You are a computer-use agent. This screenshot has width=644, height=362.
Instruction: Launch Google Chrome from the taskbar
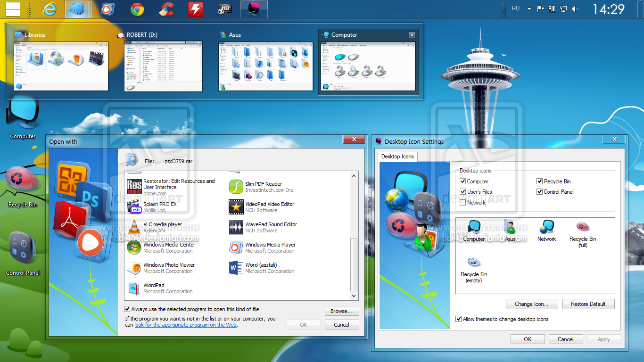point(137,8)
